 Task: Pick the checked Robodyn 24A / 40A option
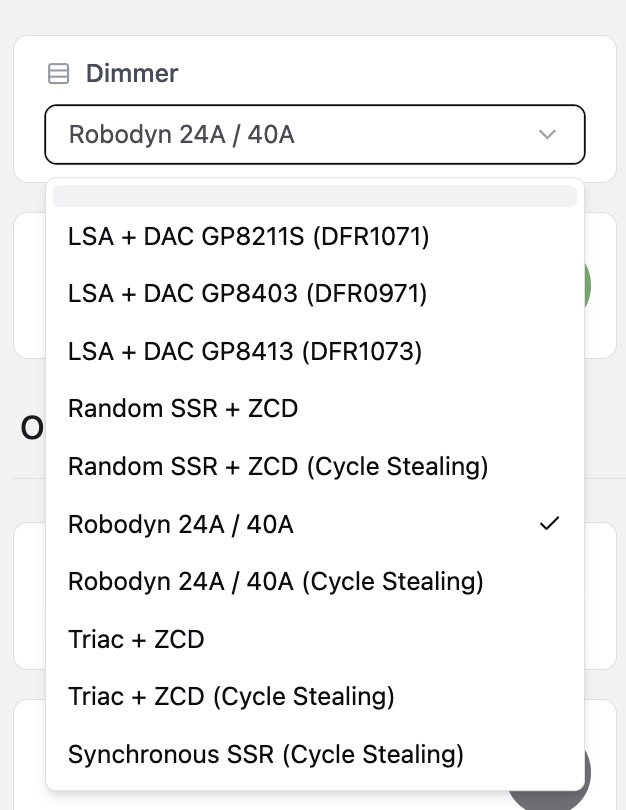click(x=181, y=523)
